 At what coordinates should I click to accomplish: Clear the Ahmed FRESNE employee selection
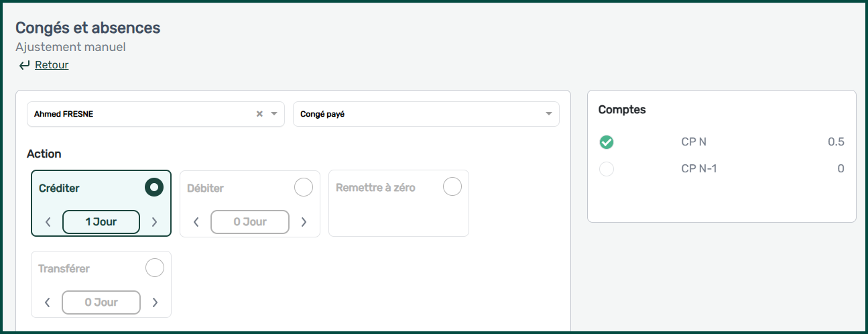[x=259, y=114]
